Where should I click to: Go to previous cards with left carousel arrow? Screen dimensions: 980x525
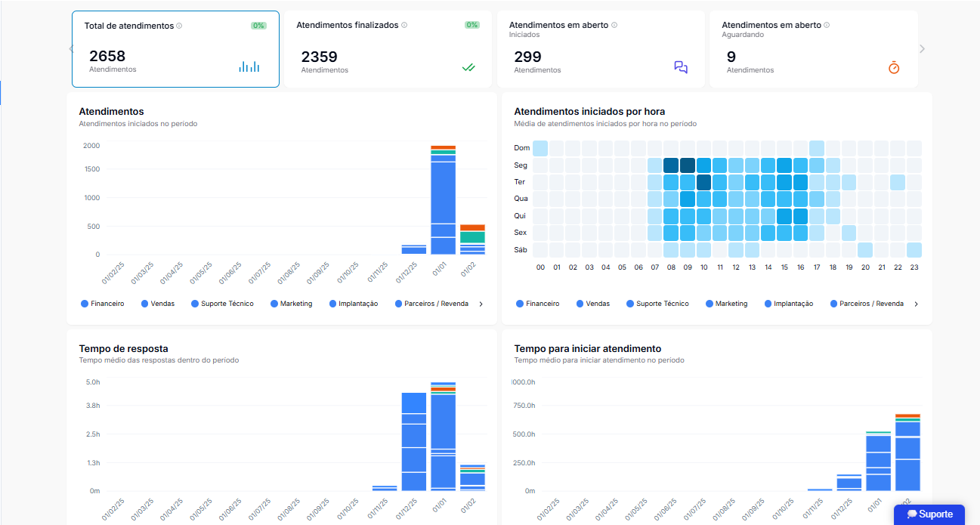(x=72, y=49)
